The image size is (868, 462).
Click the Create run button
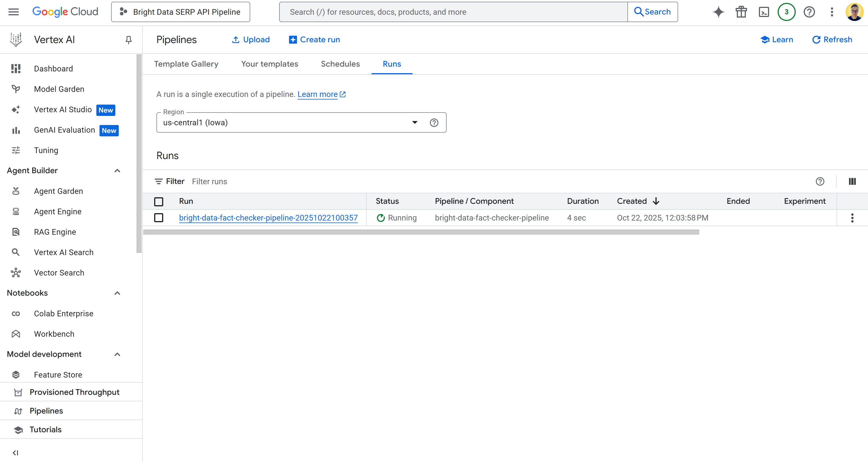pos(314,39)
